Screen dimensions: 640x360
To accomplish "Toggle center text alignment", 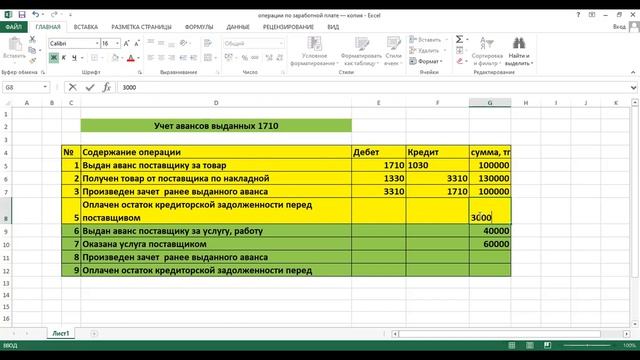I will click(x=161, y=58).
